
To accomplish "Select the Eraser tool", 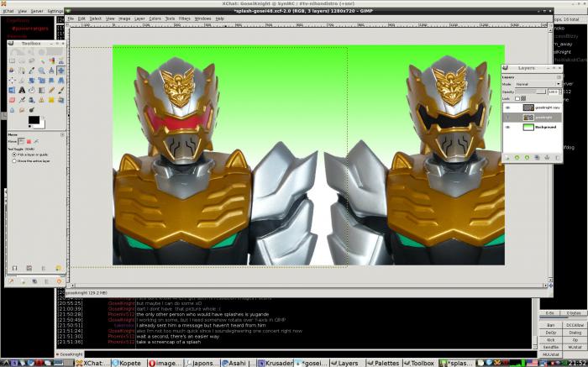I will [x=12, y=100].
